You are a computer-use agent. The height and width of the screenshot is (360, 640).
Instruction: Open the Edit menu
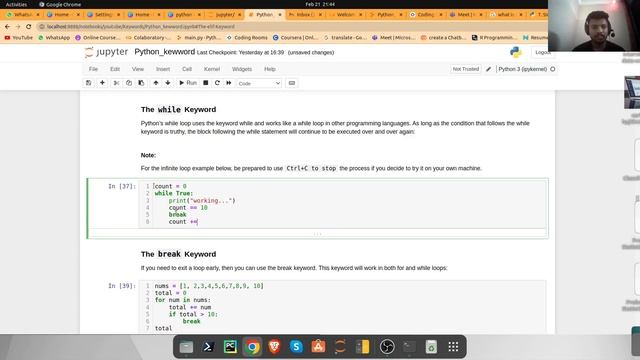[115, 69]
